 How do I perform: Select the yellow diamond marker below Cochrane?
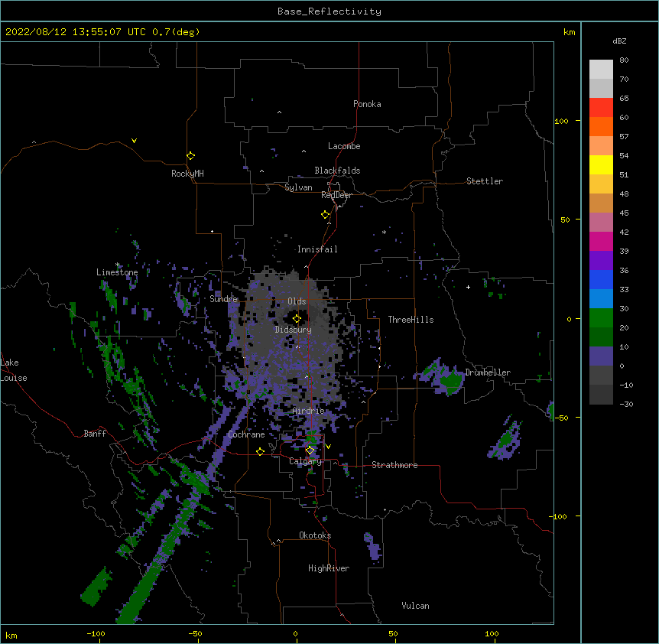pyautogui.click(x=260, y=451)
